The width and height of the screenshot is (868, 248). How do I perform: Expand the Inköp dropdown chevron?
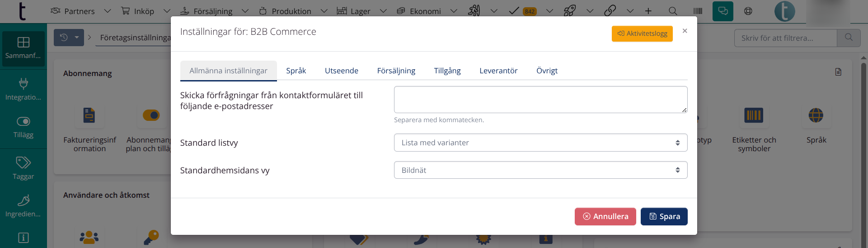[x=167, y=11]
